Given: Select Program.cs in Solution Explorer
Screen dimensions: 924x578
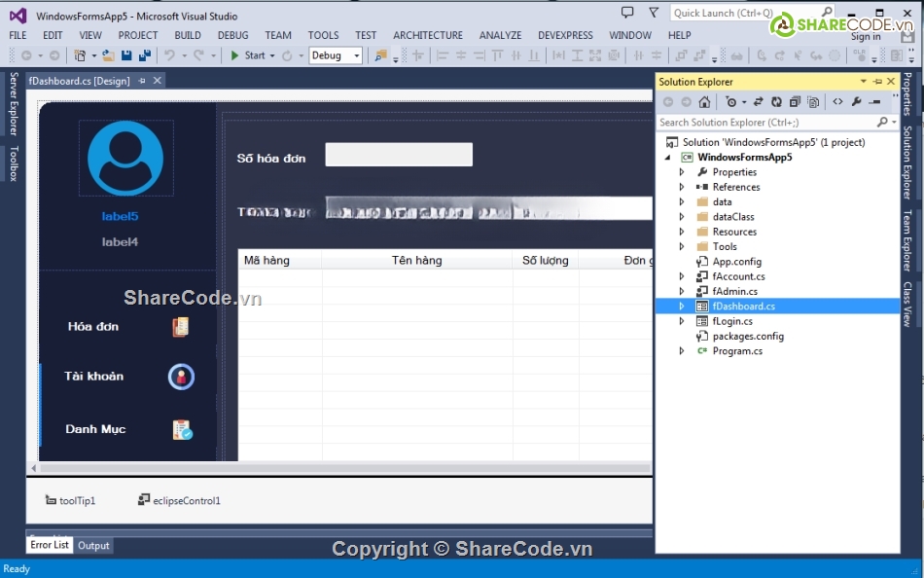Looking at the screenshot, I should [x=737, y=351].
